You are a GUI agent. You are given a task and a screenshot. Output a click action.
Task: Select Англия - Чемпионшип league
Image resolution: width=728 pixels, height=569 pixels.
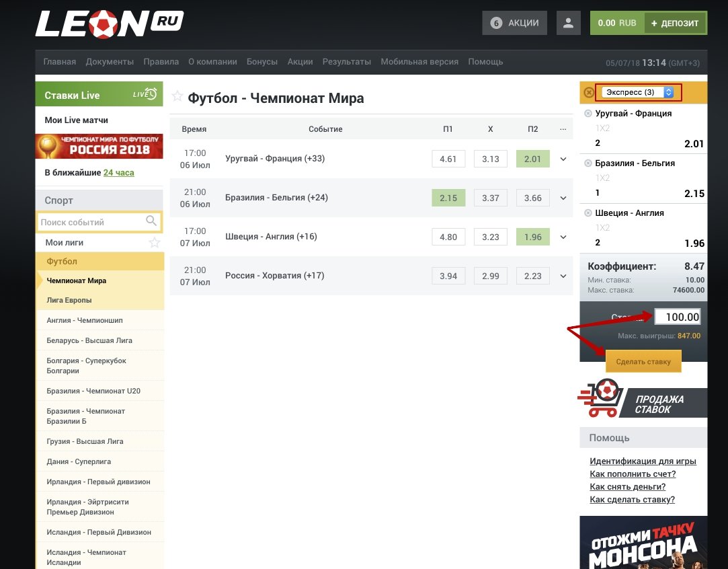[99, 321]
